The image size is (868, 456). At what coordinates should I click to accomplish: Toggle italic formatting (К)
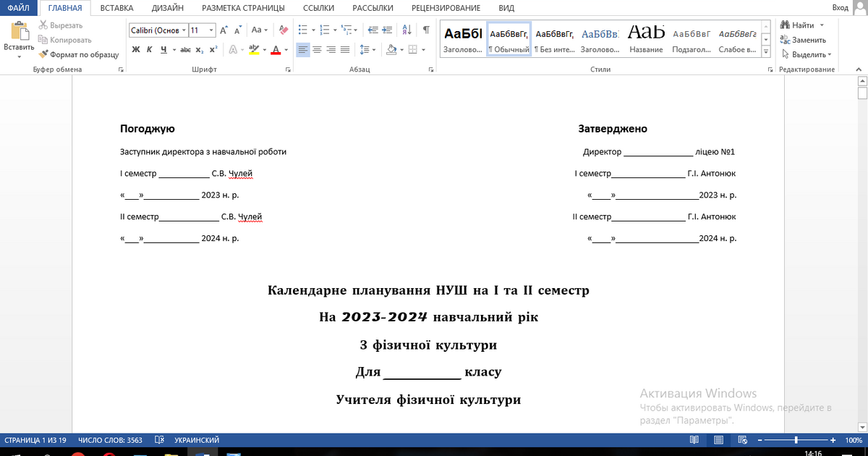click(x=148, y=49)
